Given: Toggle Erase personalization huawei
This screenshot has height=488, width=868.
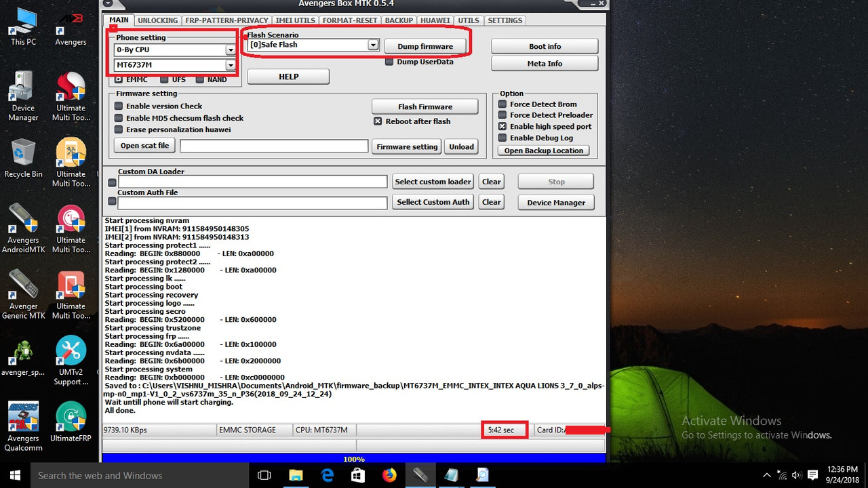Looking at the screenshot, I should (119, 129).
